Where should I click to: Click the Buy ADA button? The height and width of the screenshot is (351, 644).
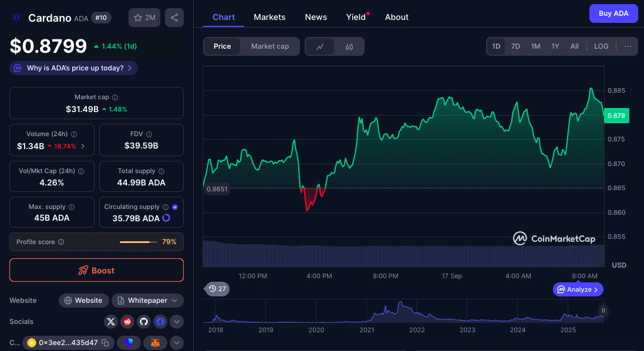(613, 14)
